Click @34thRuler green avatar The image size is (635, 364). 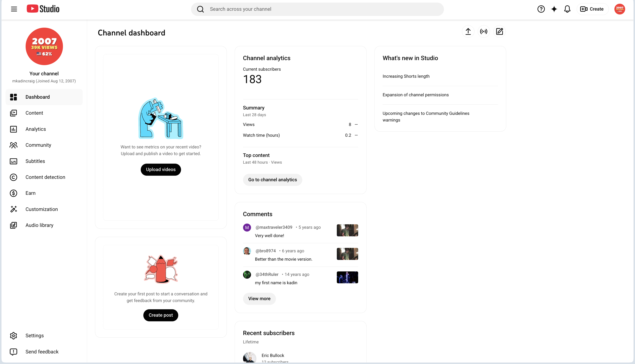tap(247, 275)
